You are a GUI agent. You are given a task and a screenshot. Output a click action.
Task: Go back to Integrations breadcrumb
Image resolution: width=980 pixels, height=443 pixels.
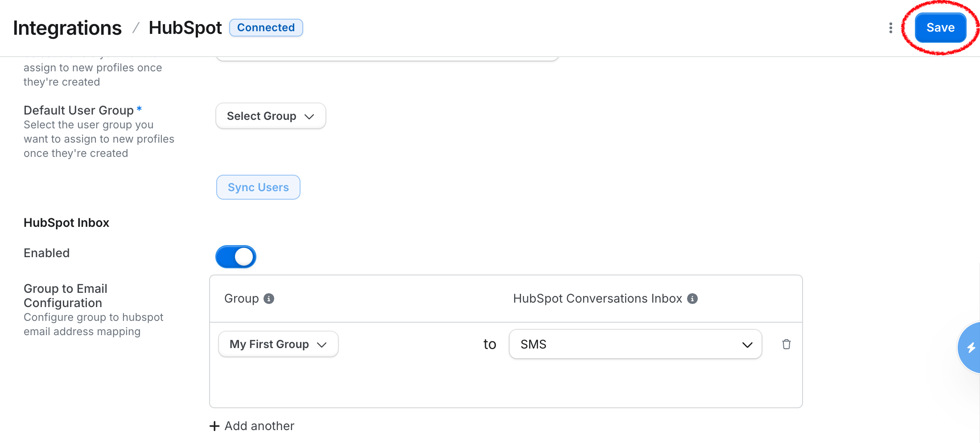pyautogui.click(x=67, y=28)
